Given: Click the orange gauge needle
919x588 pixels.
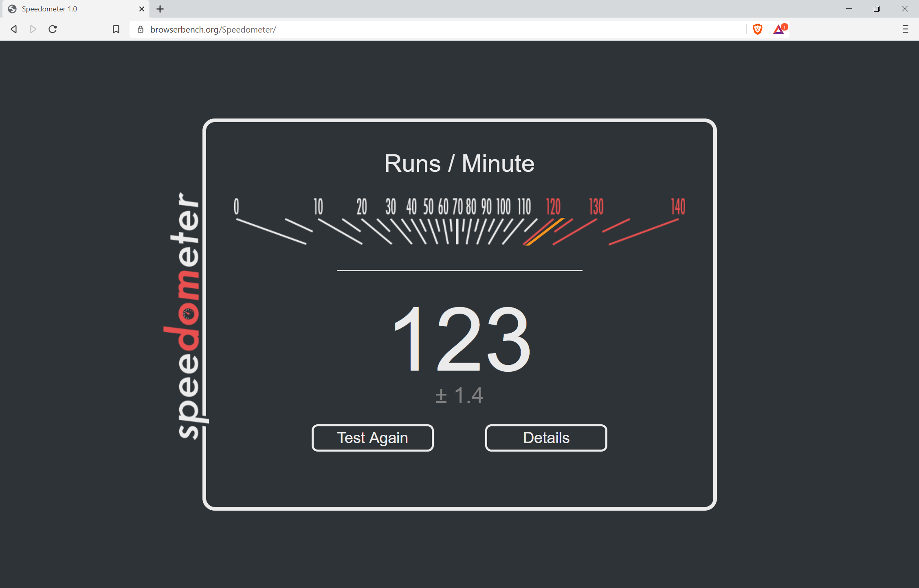Looking at the screenshot, I should point(544,232).
